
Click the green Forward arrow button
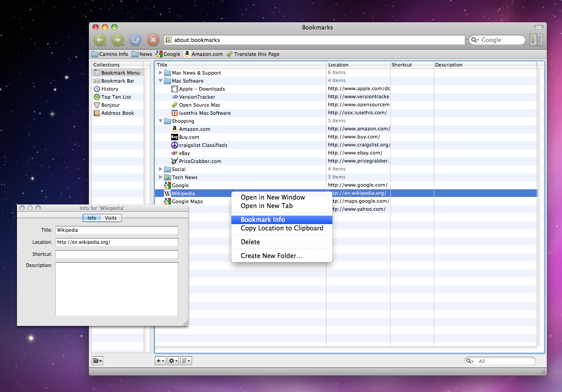117,40
